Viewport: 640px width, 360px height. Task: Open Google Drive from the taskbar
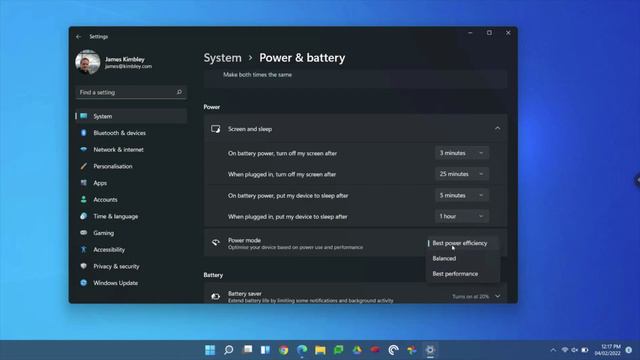[357, 350]
